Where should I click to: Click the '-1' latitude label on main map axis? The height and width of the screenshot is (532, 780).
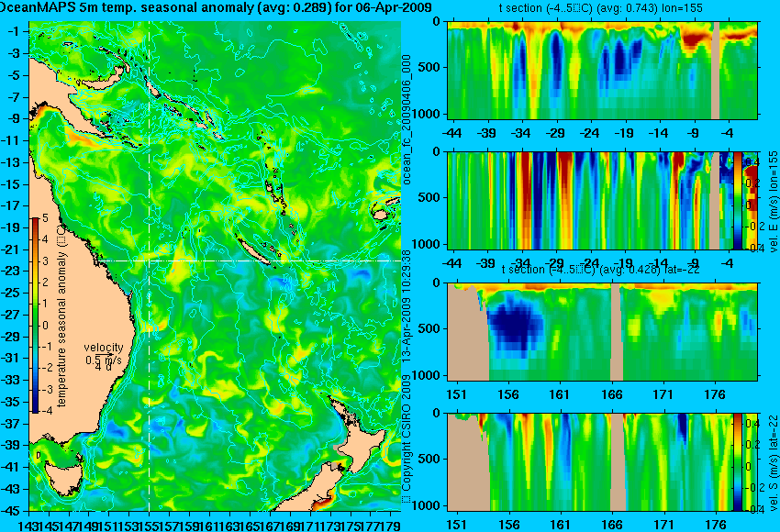pos(14,31)
